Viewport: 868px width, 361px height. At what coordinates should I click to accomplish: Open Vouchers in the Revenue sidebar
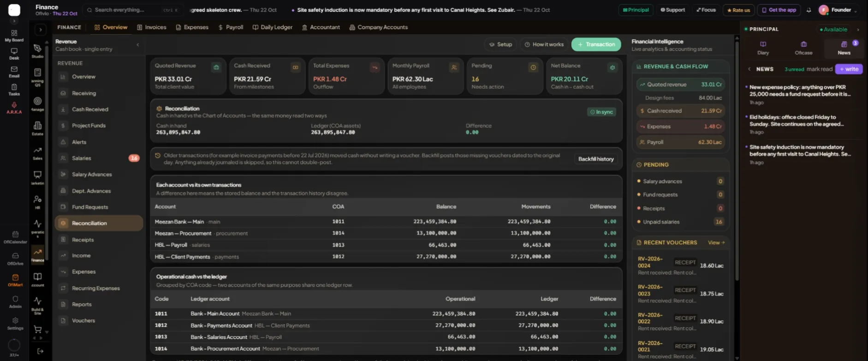pos(99,320)
